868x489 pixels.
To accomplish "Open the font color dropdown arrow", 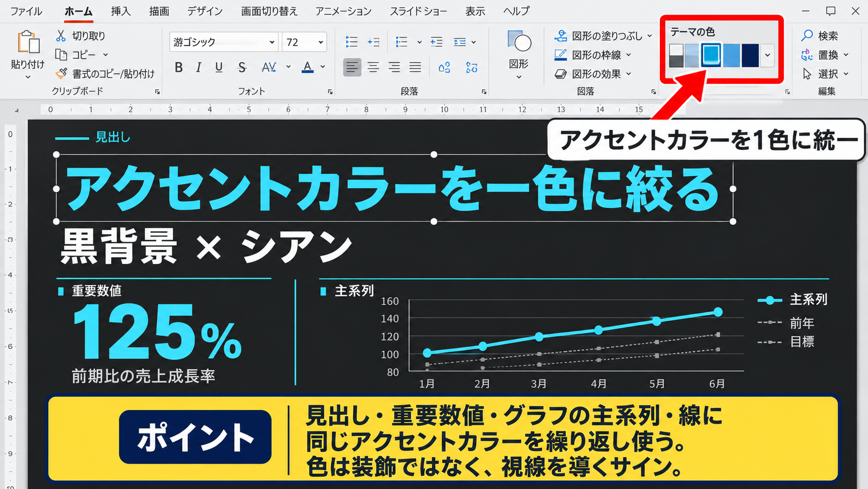I will click(x=323, y=67).
